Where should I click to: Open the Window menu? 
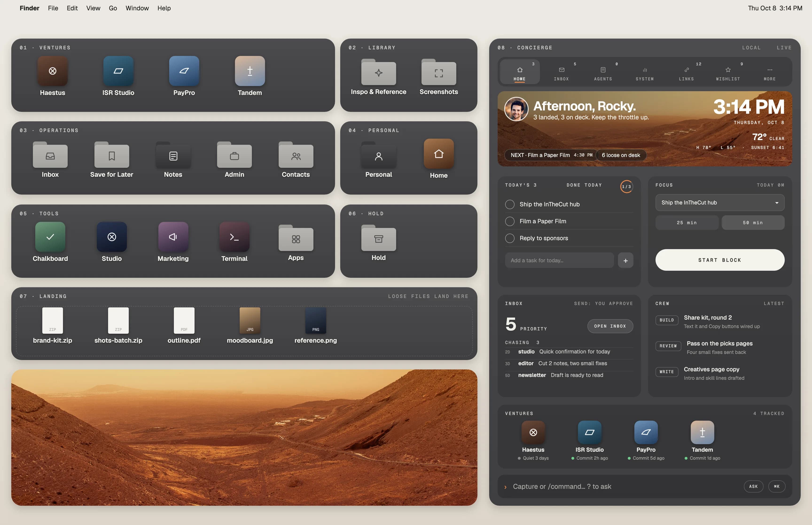(x=137, y=8)
